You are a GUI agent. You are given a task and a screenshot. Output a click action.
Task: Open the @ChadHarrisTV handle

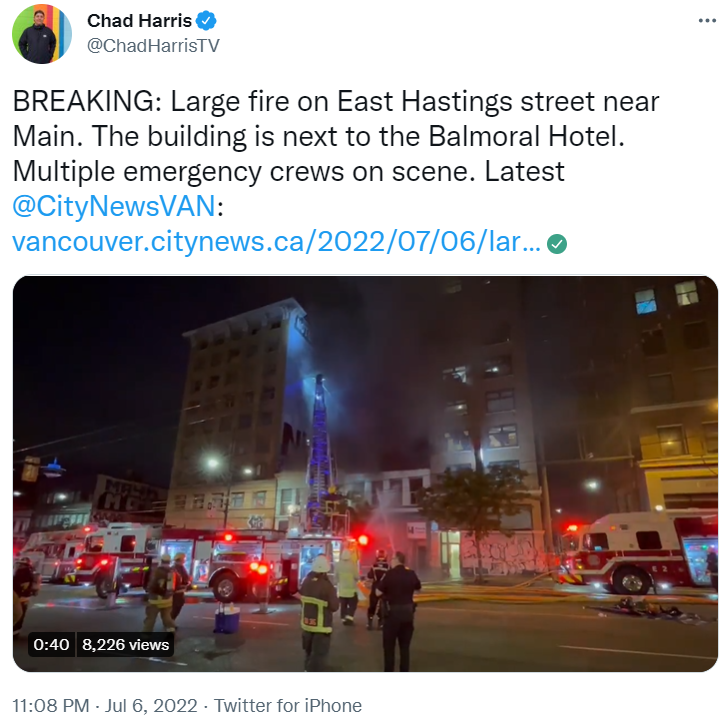pyautogui.click(x=153, y=45)
